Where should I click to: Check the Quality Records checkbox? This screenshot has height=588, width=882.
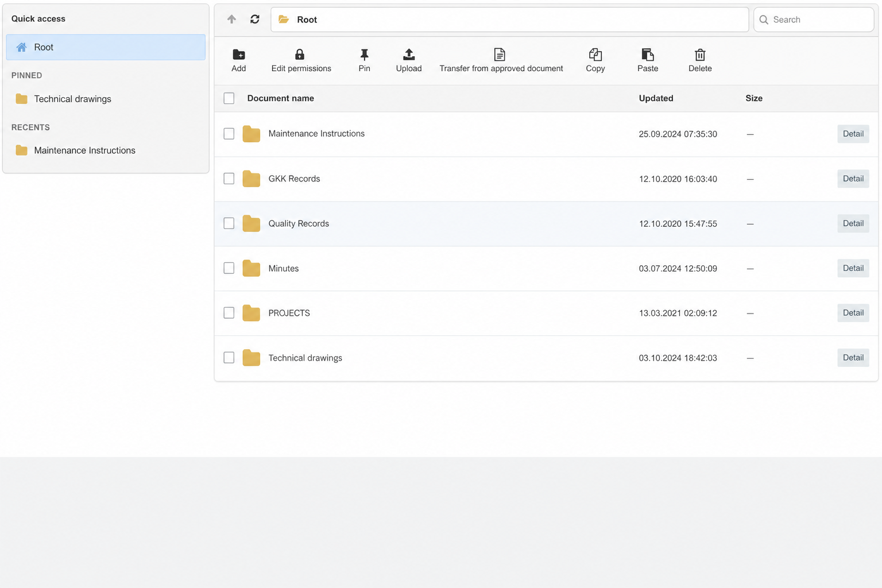229,223
